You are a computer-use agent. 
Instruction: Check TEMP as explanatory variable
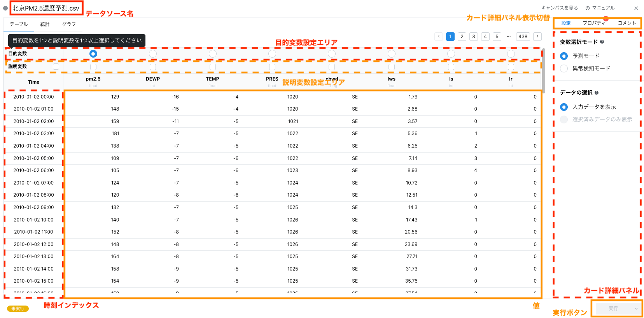[x=213, y=67]
